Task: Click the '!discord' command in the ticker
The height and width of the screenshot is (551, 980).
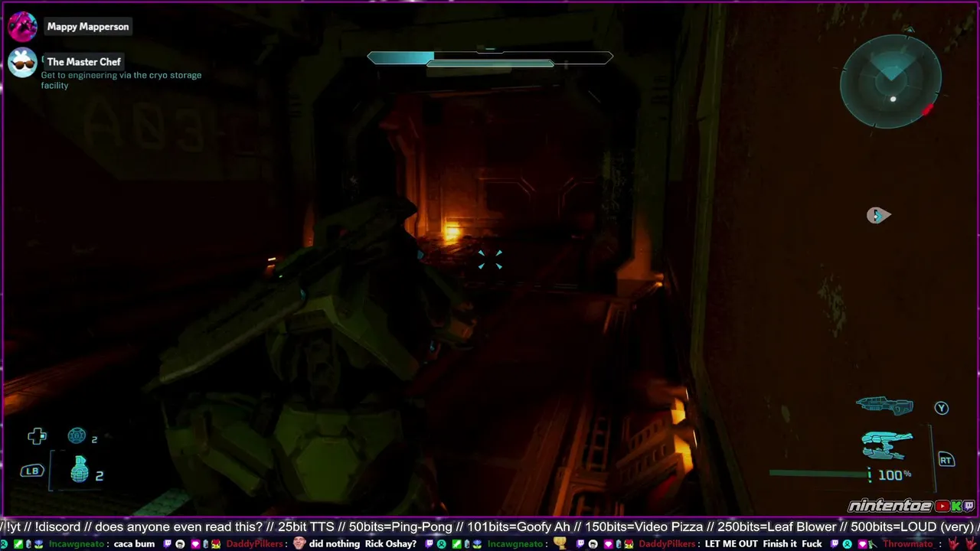Action: (x=56, y=527)
